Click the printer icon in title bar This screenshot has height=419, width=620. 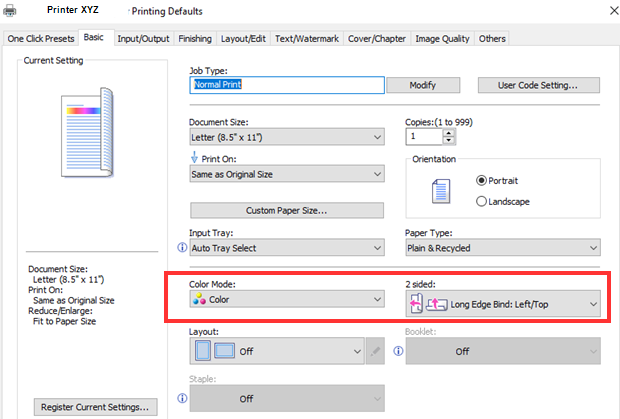(x=9, y=11)
